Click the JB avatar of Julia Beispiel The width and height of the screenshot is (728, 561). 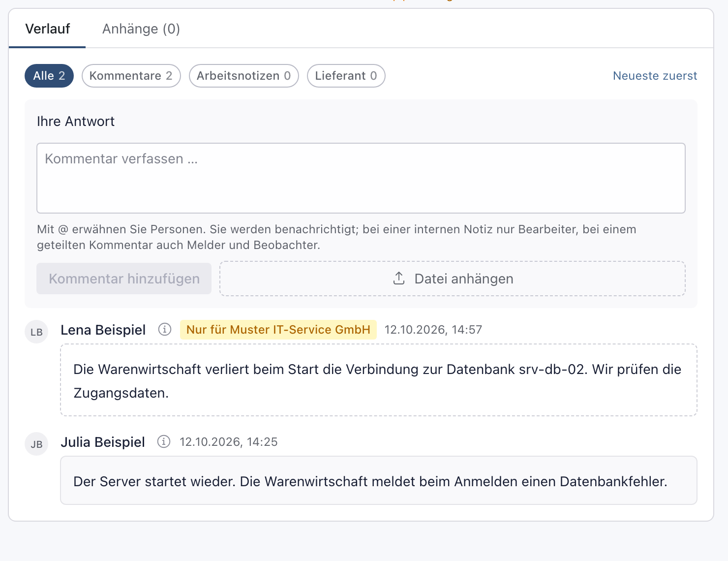(36, 444)
